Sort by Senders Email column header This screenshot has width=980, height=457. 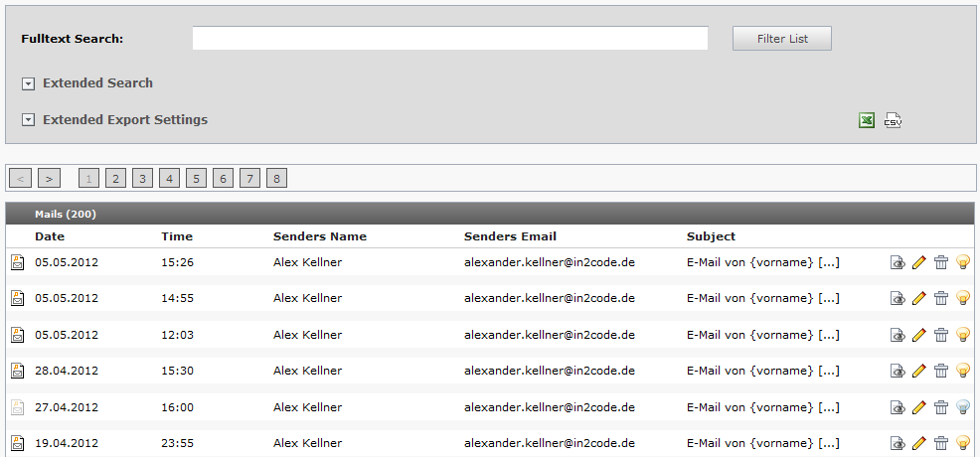click(x=510, y=236)
